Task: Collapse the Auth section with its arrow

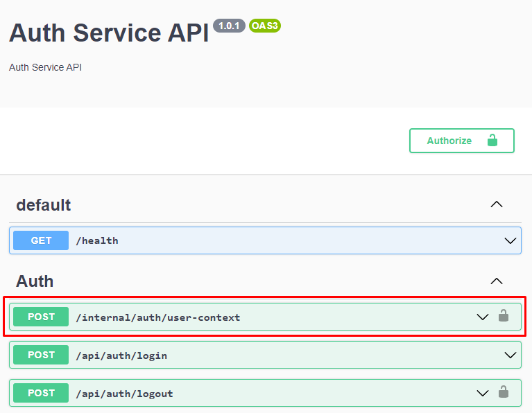Action: (496, 281)
